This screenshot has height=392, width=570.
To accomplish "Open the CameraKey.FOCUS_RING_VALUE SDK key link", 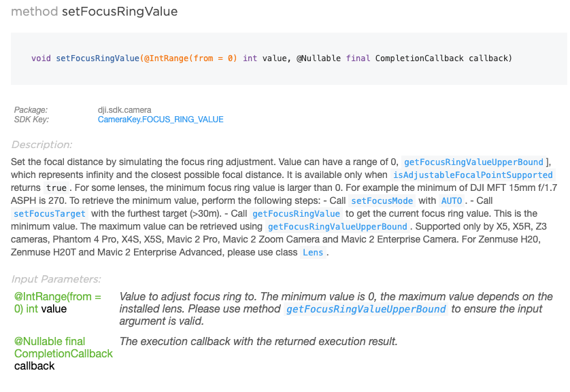I will pyautogui.click(x=161, y=120).
